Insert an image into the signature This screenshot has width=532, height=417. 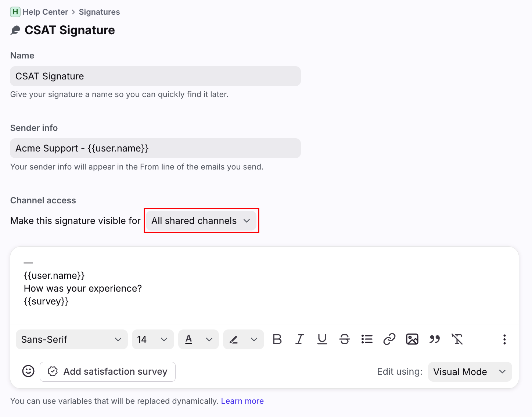412,339
